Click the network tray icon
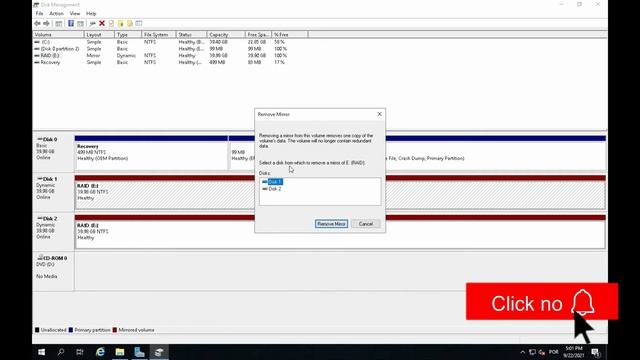Image resolution: width=640 pixels, height=360 pixels. (x=532, y=352)
